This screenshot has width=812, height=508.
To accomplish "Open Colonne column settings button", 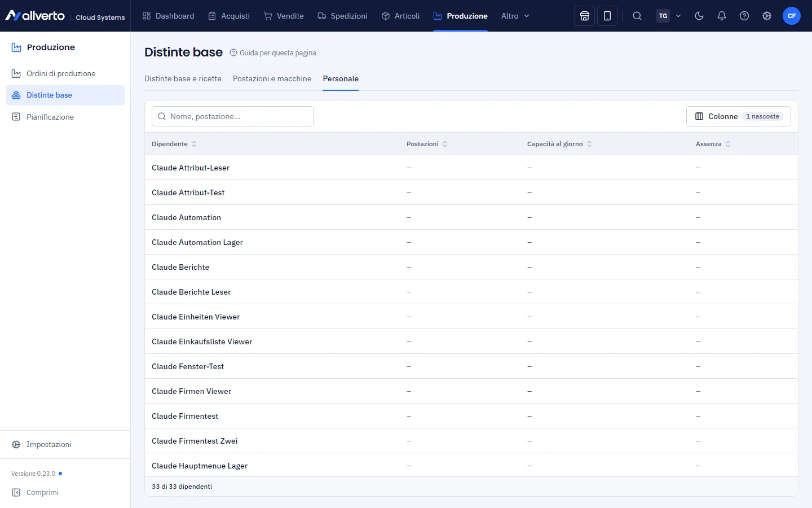I will click(x=739, y=116).
